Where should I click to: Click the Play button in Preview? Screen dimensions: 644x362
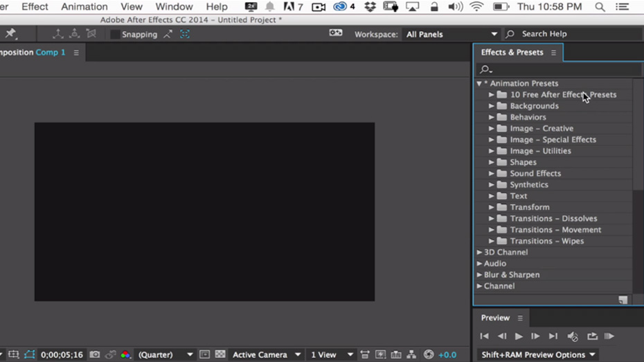tap(519, 336)
